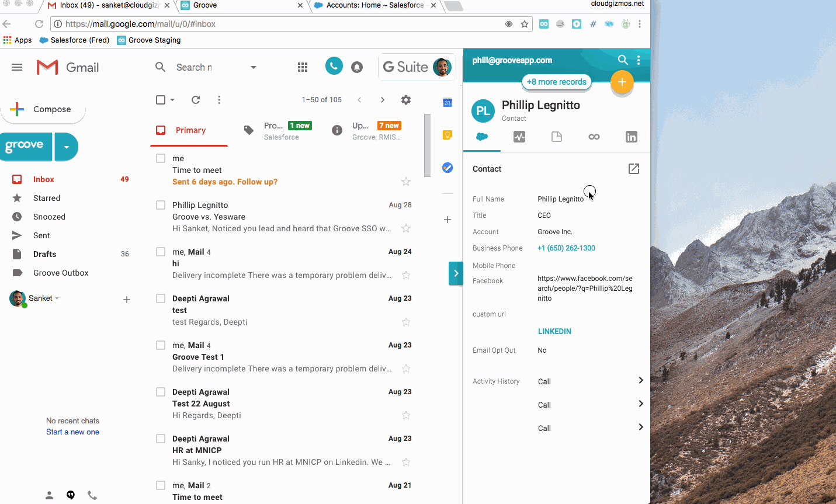Expand the first Call activity
The image size is (836, 504).
click(641, 380)
